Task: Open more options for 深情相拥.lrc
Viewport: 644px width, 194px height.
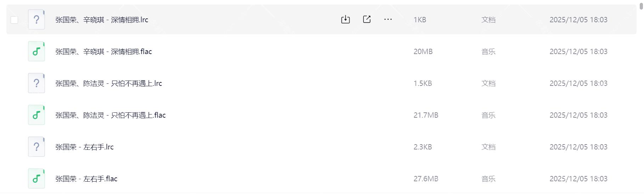Action: (388, 19)
